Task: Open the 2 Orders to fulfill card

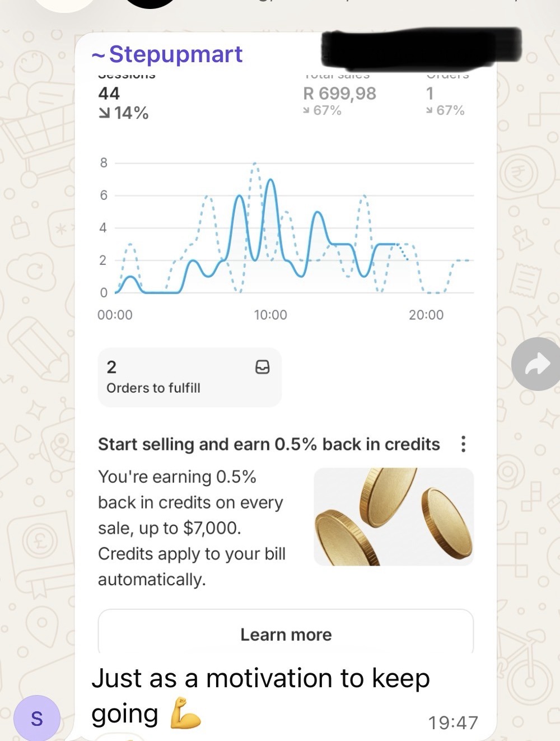Action: tap(189, 377)
